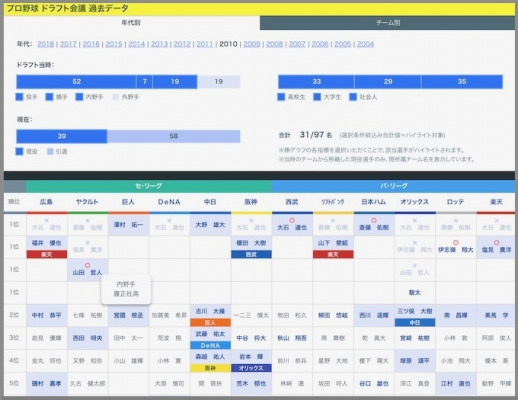Image resolution: width=518 pixels, height=400 pixels.
Task: Click the セ・リーグ league header
Action: click(x=149, y=186)
